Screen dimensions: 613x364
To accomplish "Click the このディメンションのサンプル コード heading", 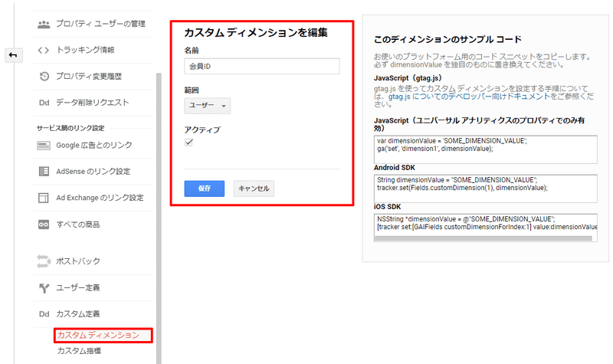I will coord(447,40).
